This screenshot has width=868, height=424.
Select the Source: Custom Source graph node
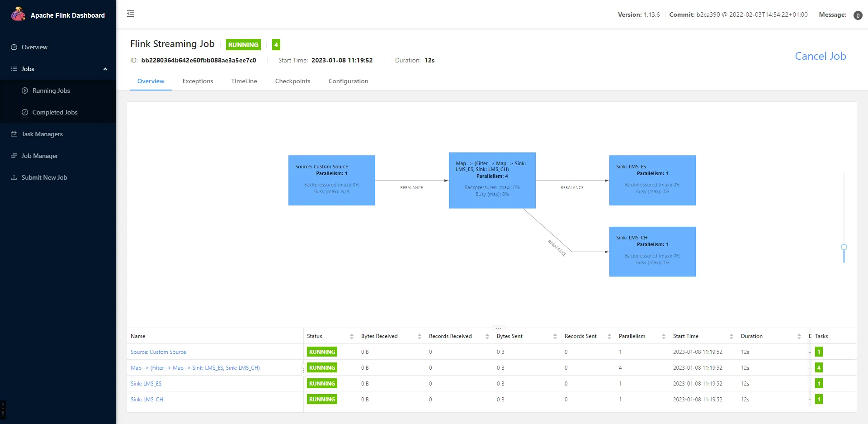coord(331,180)
